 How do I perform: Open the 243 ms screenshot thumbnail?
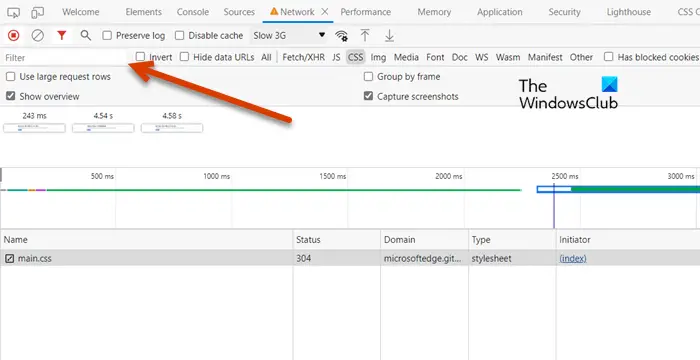pos(34,128)
